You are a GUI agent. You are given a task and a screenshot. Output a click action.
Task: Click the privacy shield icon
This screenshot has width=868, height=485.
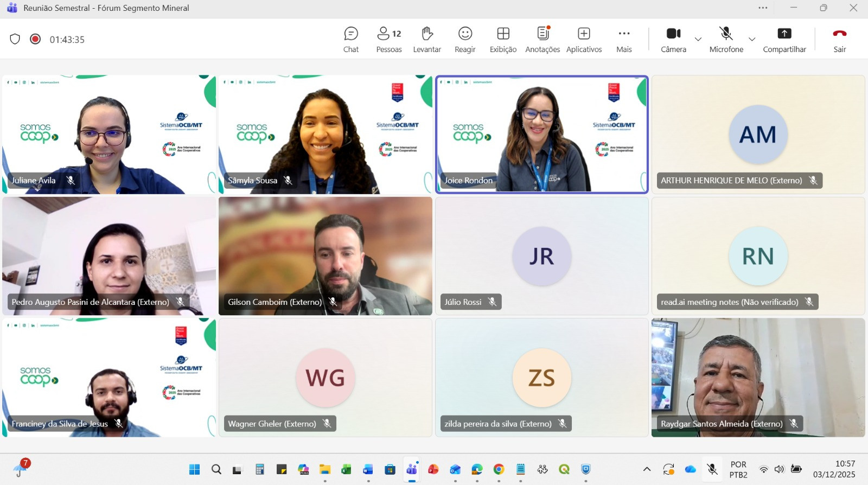coord(15,39)
